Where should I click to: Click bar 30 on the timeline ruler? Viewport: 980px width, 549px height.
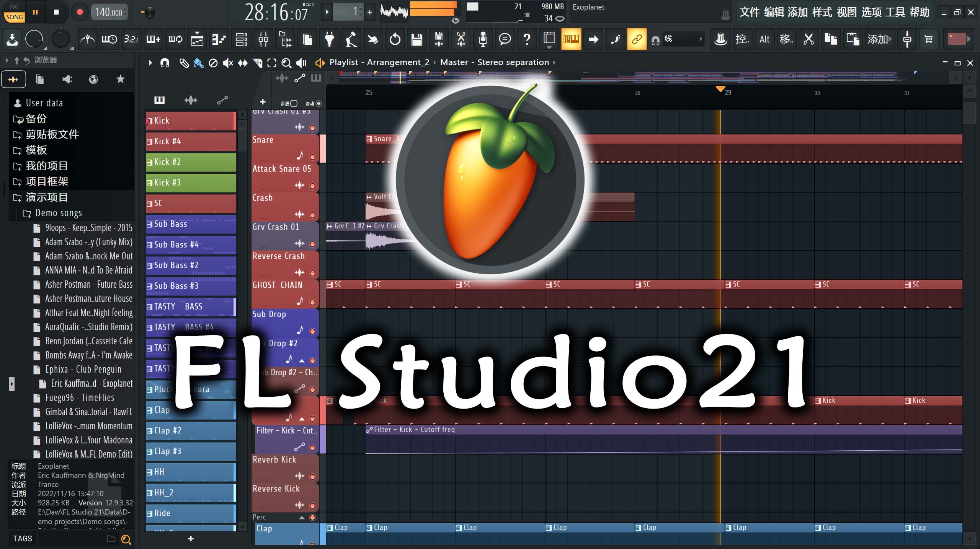[817, 93]
